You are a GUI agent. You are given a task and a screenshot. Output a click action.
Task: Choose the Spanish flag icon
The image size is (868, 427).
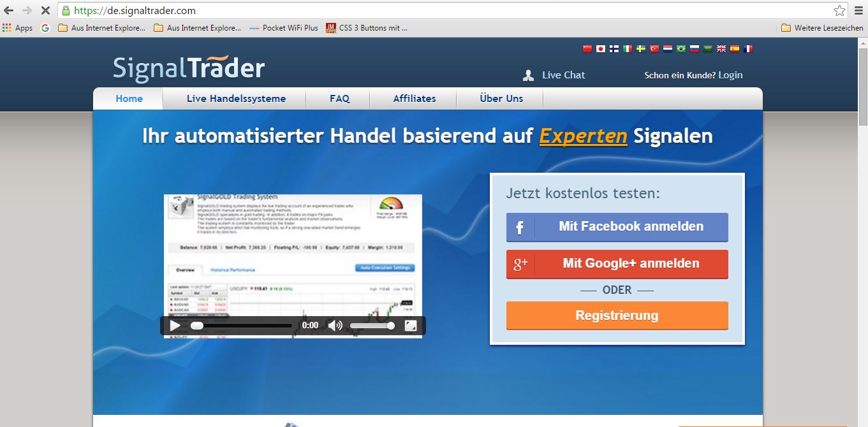[x=735, y=48]
